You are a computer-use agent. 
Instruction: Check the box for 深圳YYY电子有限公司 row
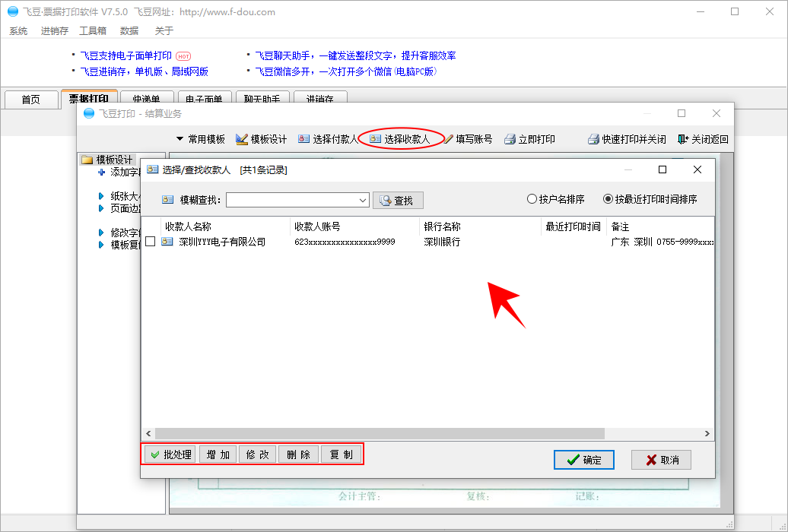tap(151, 242)
